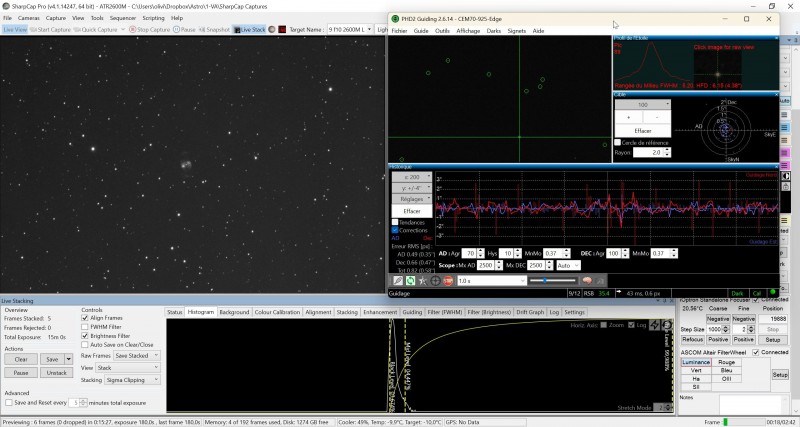Toggle the histogram Zoom checkbox
800x427 pixels.
(x=604, y=325)
